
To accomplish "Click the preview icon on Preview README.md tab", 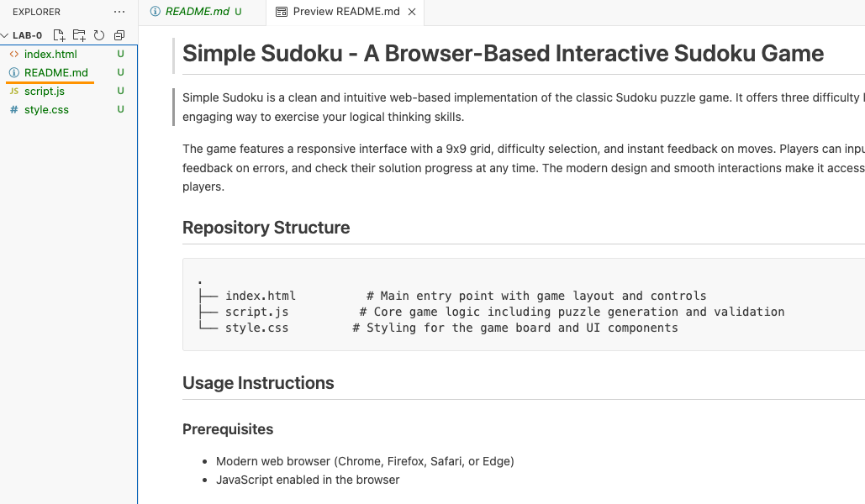I will [282, 12].
